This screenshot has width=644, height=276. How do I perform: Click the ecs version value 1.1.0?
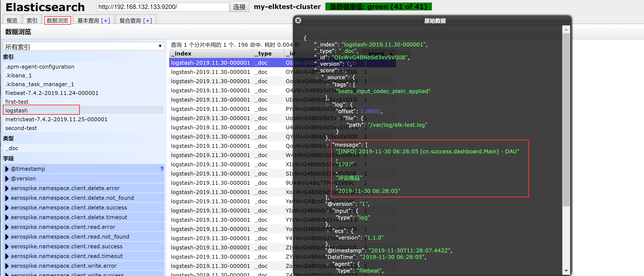tap(374, 238)
